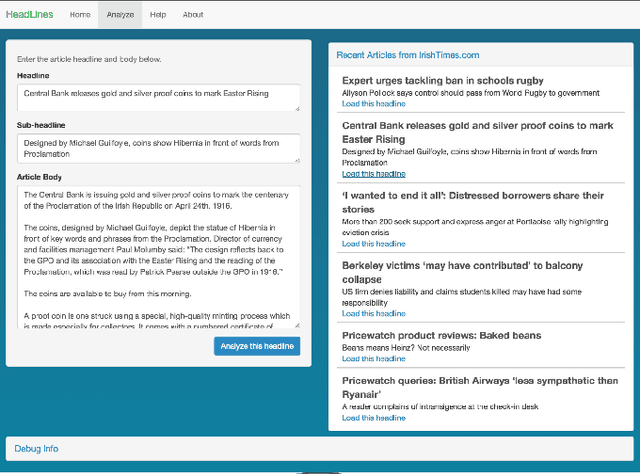This screenshot has height=474, width=640.
Task: Click into the Headline text field
Action: pyautogui.click(x=159, y=98)
